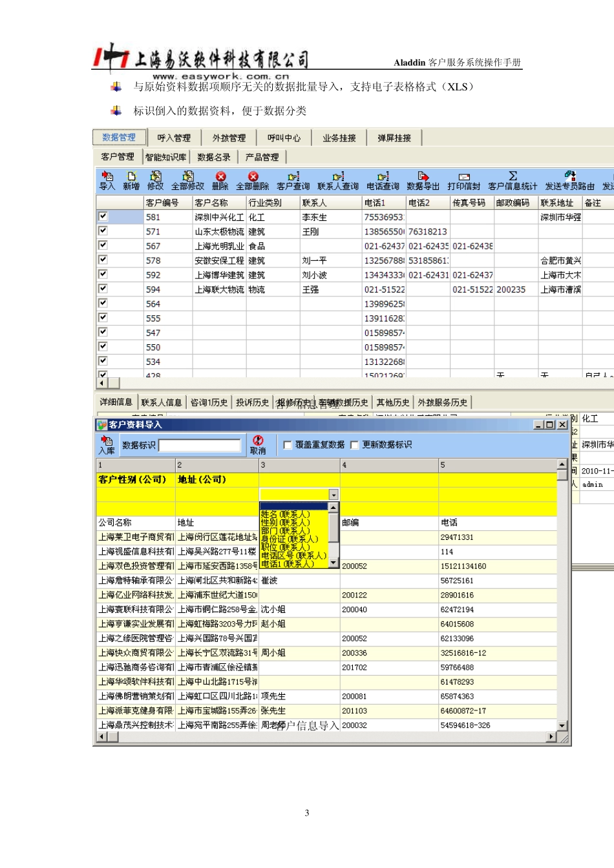This screenshot has height=868, width=614.
Task: Click the 地址(公司) mapping header cell
Action: coord(217,480)
